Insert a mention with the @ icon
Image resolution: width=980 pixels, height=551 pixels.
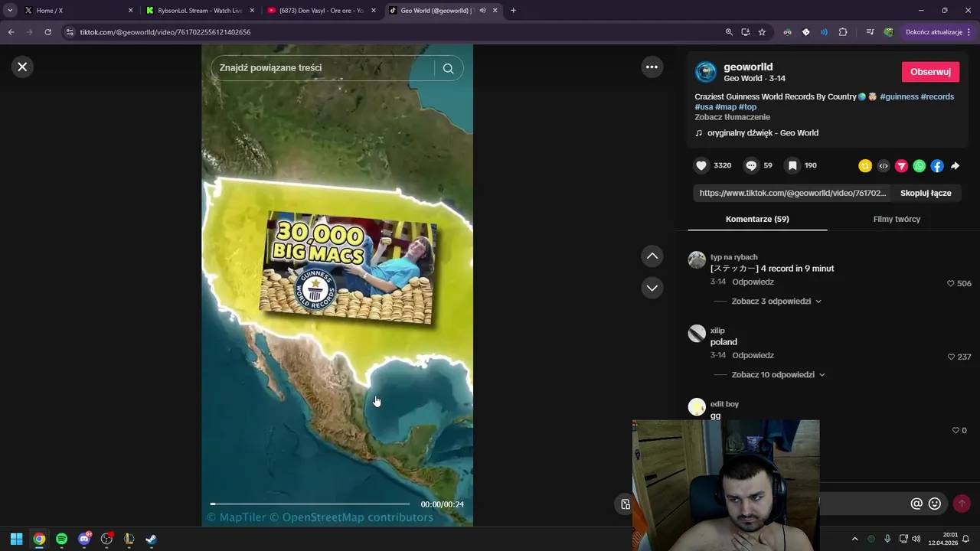tap(916, 504)
